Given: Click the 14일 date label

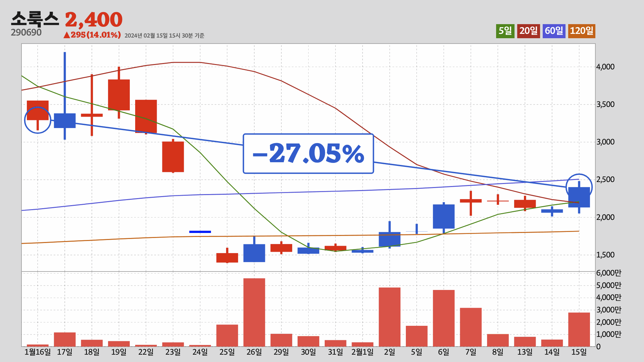Looking at the screenshot, I should click(552, 352).
